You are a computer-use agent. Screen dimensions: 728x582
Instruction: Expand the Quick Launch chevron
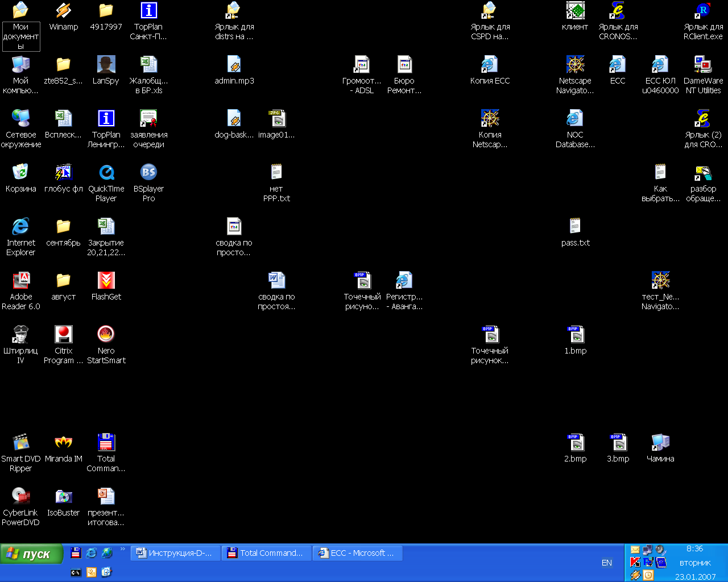pyautogui.click(x=122, y=549)
